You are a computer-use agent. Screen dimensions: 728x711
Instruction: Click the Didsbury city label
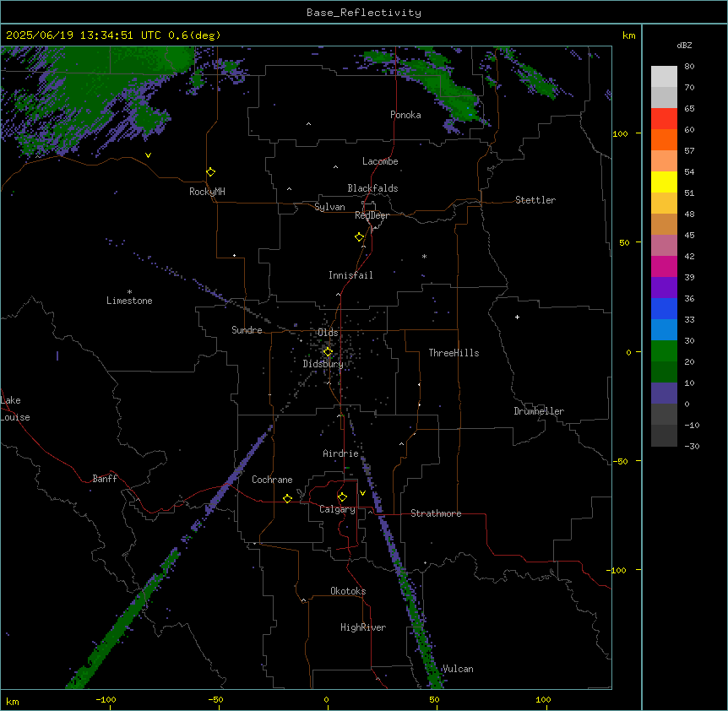323,364
